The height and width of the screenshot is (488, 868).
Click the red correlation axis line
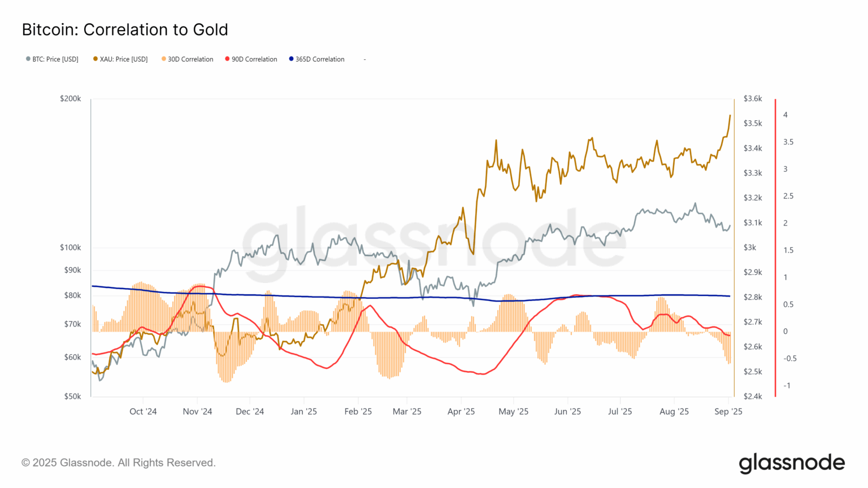(x=775, y=247)
